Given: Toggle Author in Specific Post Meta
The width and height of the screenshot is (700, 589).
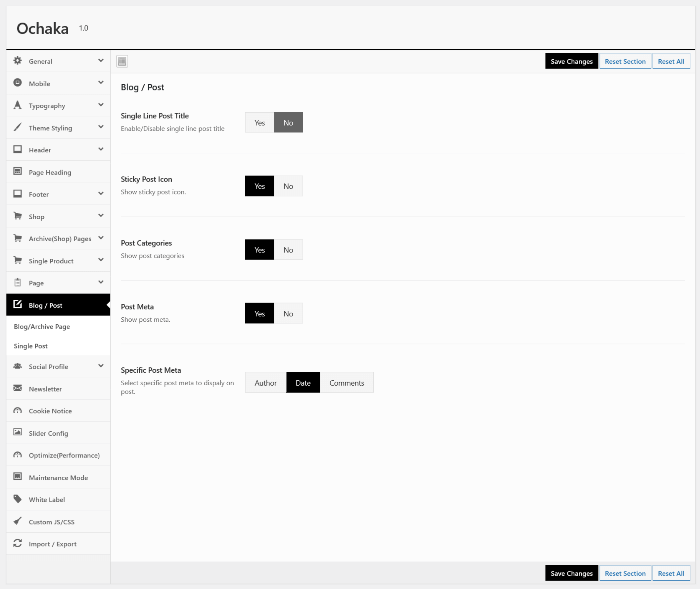Looking at the screenshot, I should pos(265,383).
